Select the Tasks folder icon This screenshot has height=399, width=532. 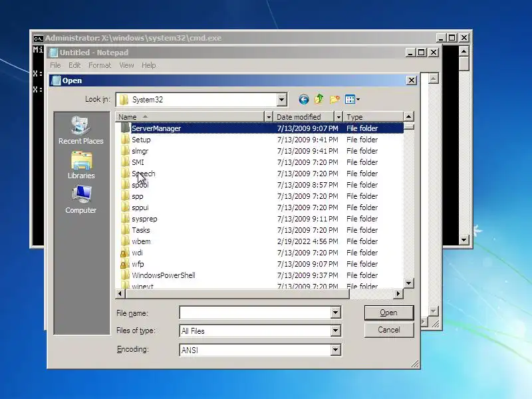pyautogui.click(x=125, y=230)
